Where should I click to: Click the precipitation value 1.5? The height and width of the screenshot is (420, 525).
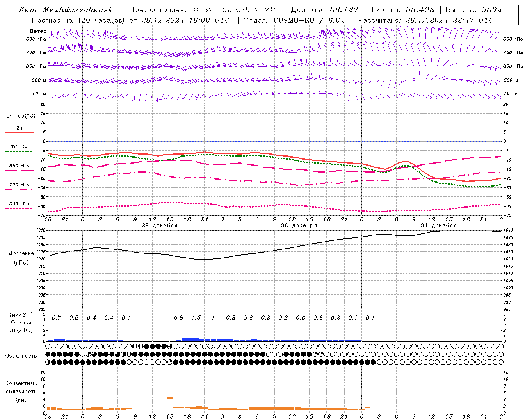coord(196,318)
